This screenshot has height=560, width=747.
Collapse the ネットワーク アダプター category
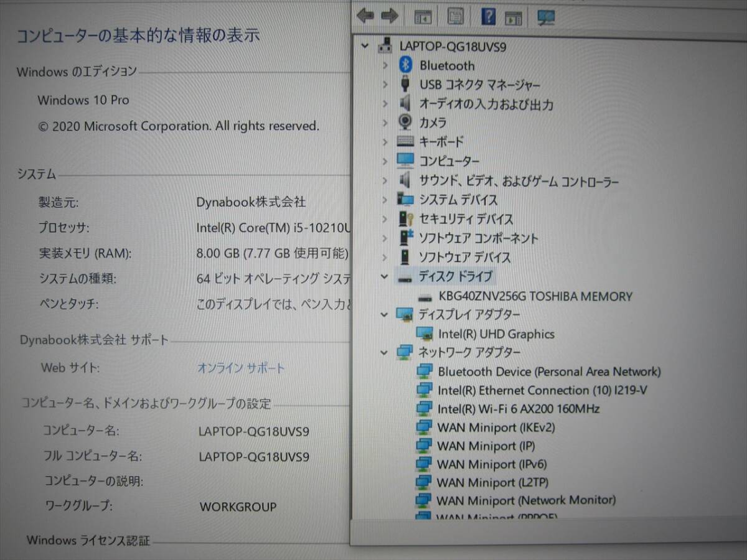click(385, 352)
